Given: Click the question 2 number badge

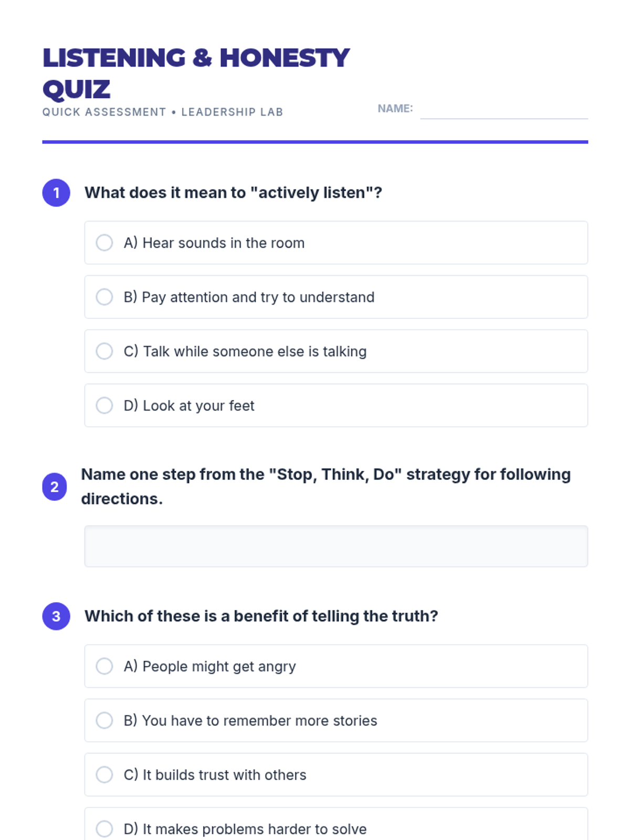Looking at the screenshot, I should 55,487.
